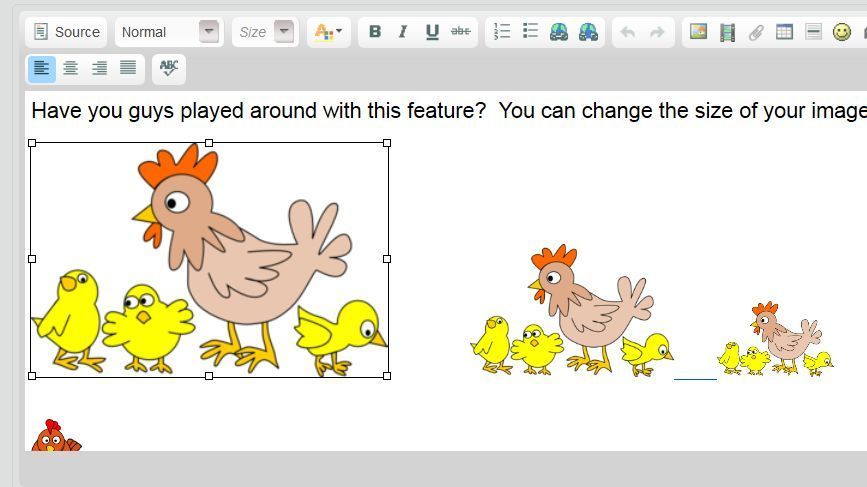The image size is (867, 487).
Task: Expand the text color picker
Action: [328, 32]
